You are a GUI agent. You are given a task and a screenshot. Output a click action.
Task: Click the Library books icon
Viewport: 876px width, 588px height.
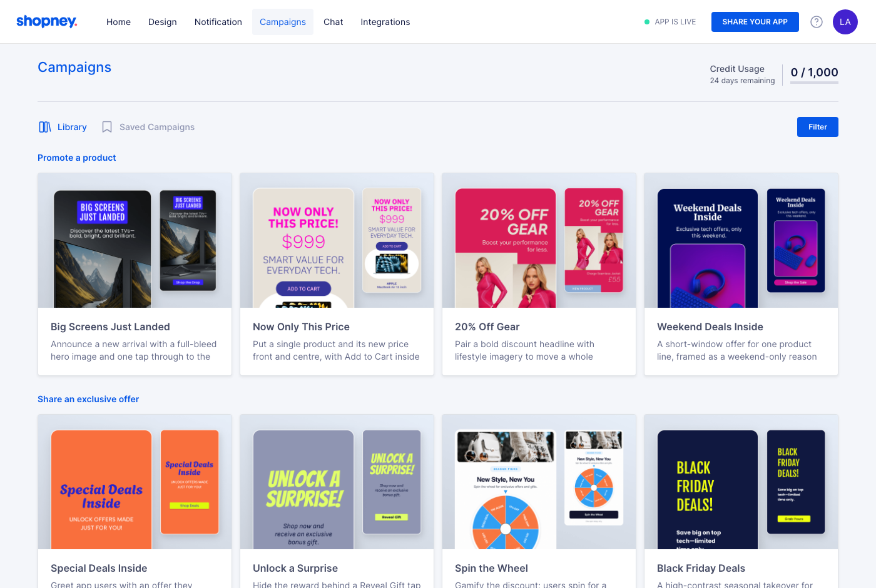[45, 127]
